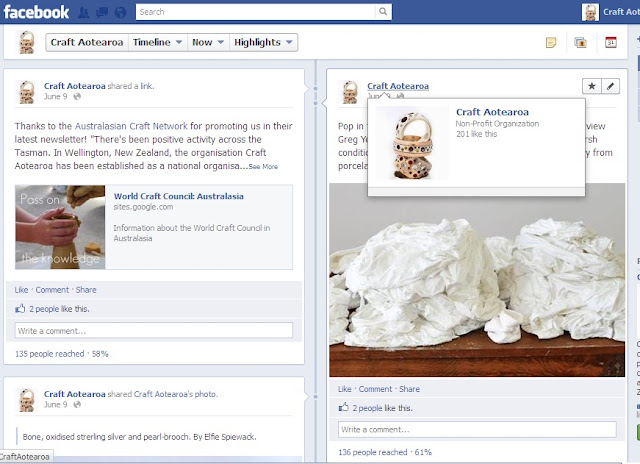Click the pottery hands link thumbnail
Image resolution: width=640 pixels, height=464 pixels.
click(x=60, y=227)
